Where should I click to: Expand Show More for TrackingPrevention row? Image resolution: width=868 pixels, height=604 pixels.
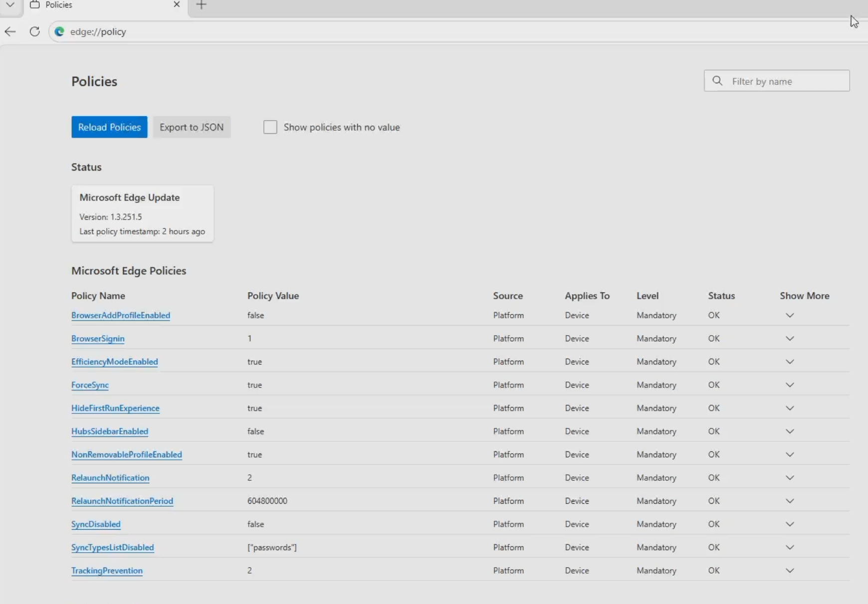pos(790,571)
